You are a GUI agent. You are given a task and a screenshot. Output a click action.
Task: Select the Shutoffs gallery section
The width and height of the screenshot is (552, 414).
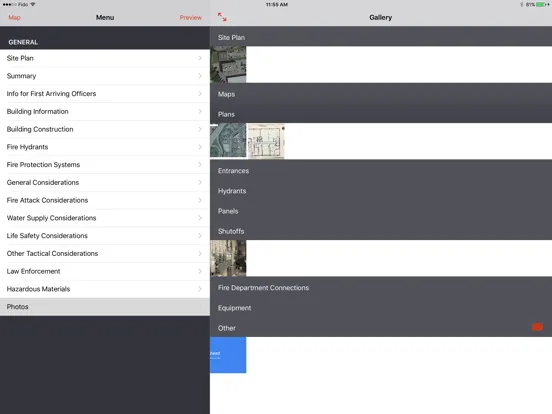tap(381, 231)
